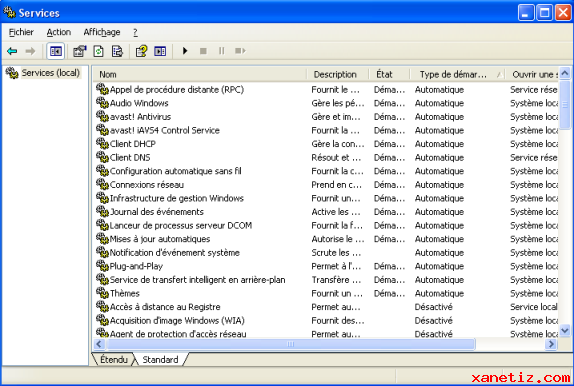Click 'Scrute les ...' description cell
The height and width of the screenshot is (386, 574).
coord(336,252)
